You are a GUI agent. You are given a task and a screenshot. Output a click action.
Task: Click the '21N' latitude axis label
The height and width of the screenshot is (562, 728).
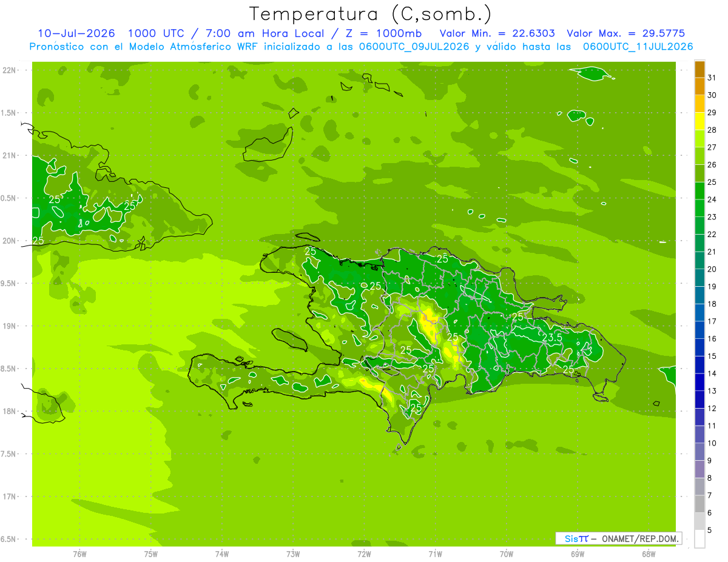(10, 156)
